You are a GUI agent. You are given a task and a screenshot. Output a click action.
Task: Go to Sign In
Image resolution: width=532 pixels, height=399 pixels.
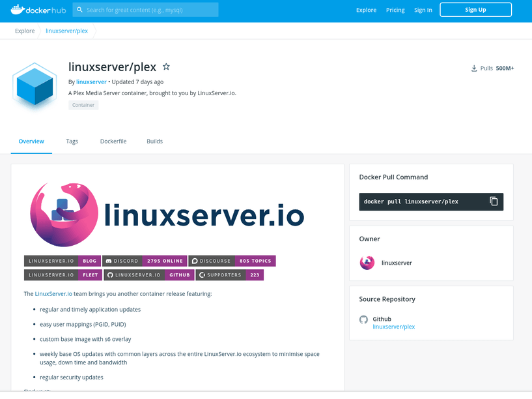pyautogui.click(x=423, y=10)
